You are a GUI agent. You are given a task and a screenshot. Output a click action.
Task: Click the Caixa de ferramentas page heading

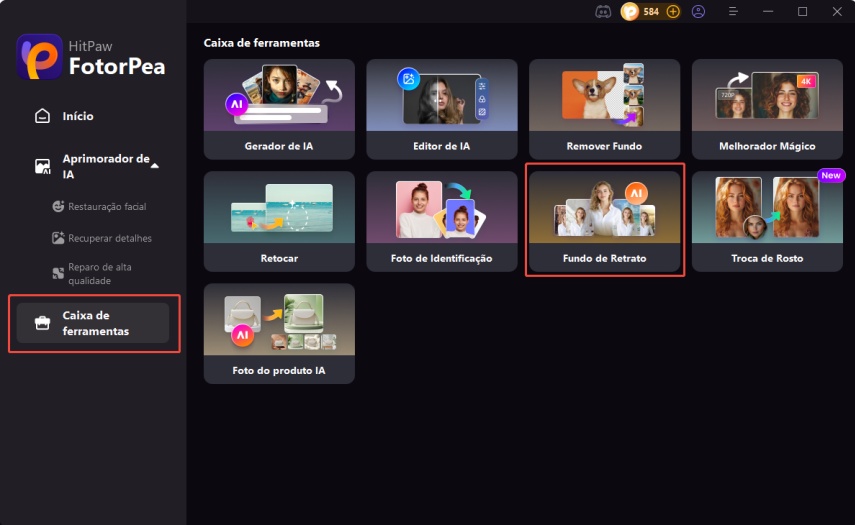pyautogui.click(x=262, y=43)
